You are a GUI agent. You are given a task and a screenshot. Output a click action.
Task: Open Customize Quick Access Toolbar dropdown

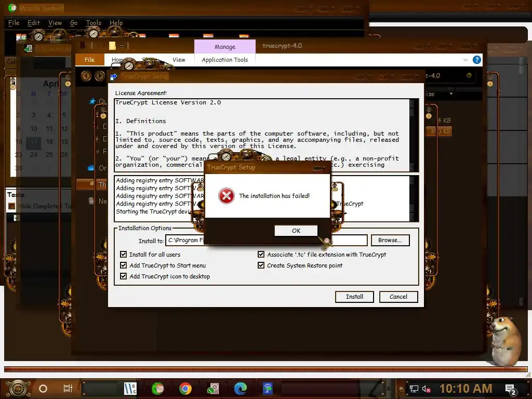122,46
